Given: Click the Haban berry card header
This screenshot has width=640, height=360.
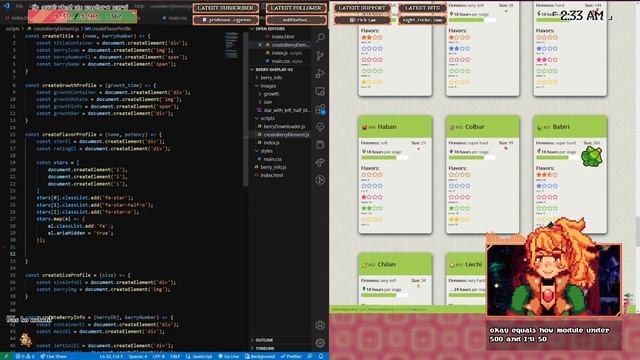Looking at the screenshot, I should (395, 127).
